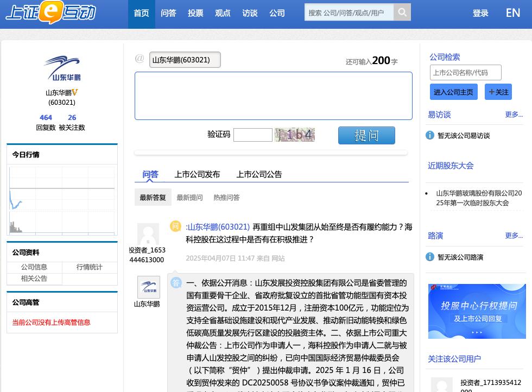Select the 最新提问 filter tab
Screen dimensions: 532x392
point(189,198)
